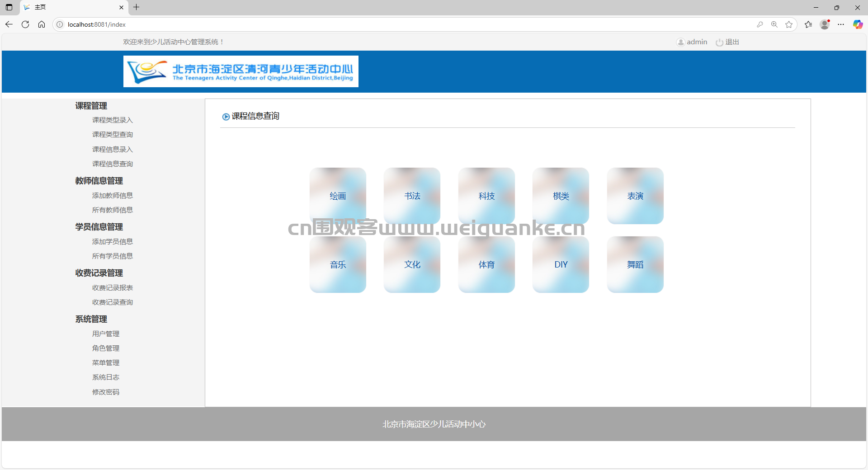Open the DIY course category tile
Image resolution: width=868 pixels, height=470 pixels.
(x=561, y=264)
